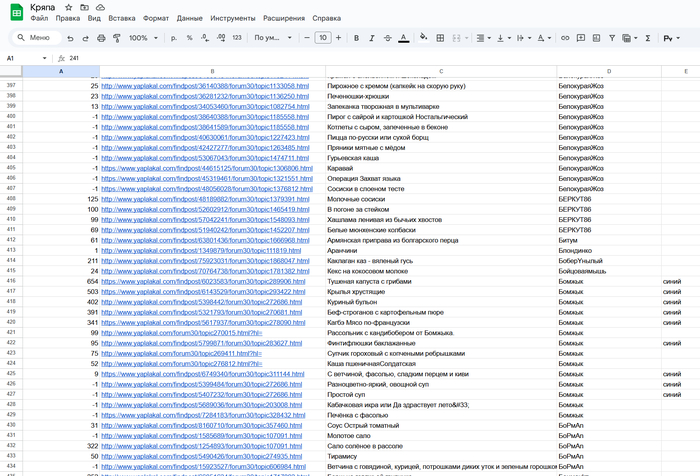Star the Кряпа document

[x=69, y=7]
